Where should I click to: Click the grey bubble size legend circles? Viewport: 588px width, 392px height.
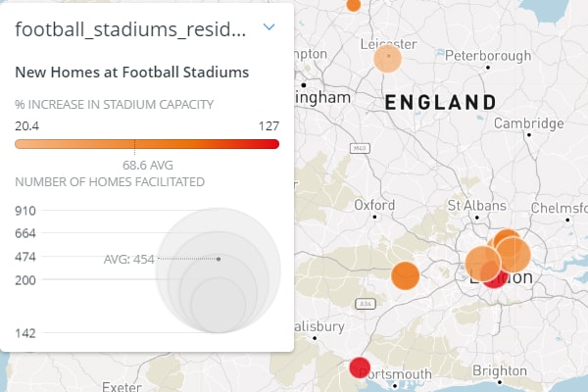point(219,270)
